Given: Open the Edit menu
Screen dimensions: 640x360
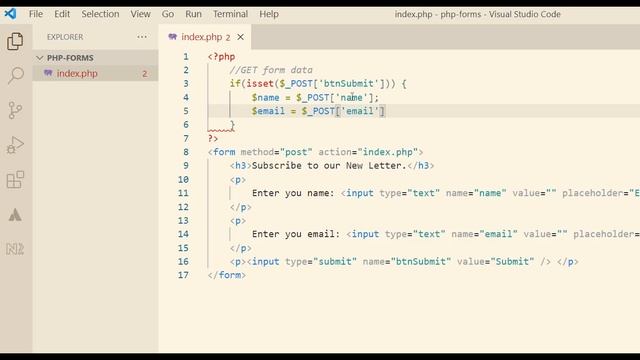Looking at the screenshot, I should (x=62, y=14).
